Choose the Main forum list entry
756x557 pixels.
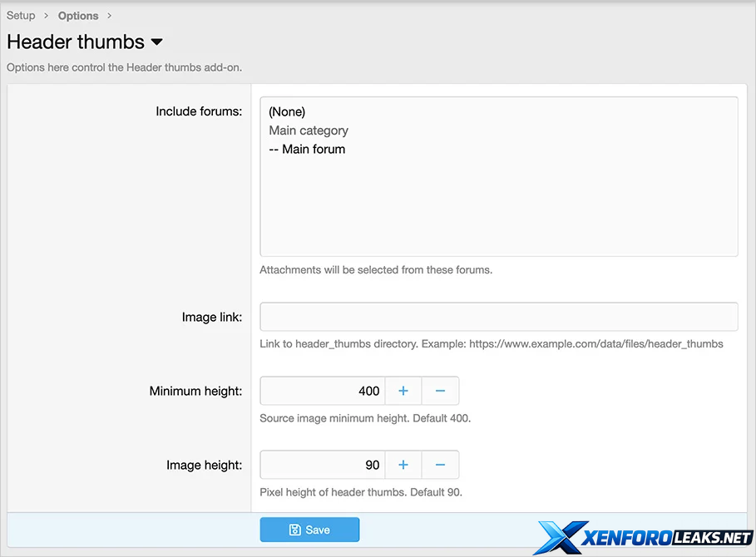(x=307, y=150)
